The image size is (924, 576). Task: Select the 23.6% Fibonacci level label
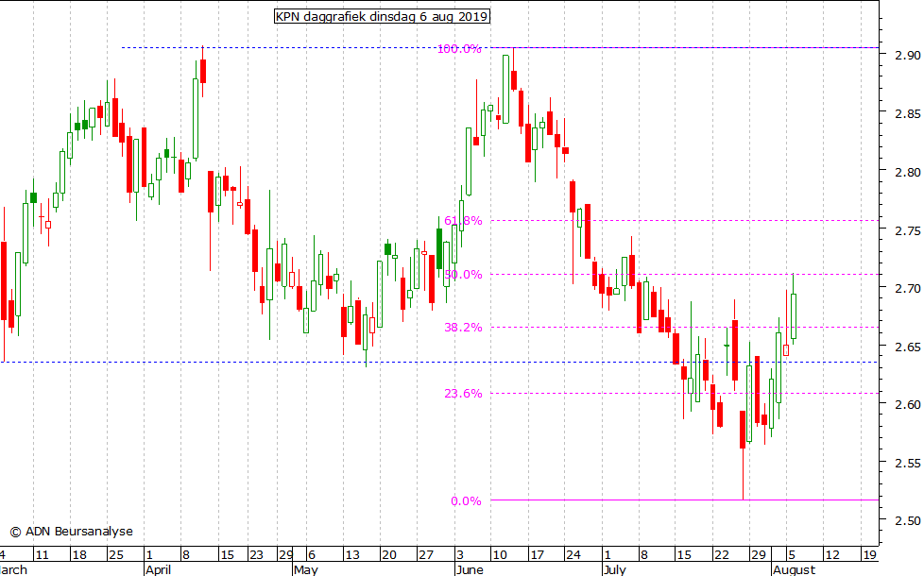[463, 394]
